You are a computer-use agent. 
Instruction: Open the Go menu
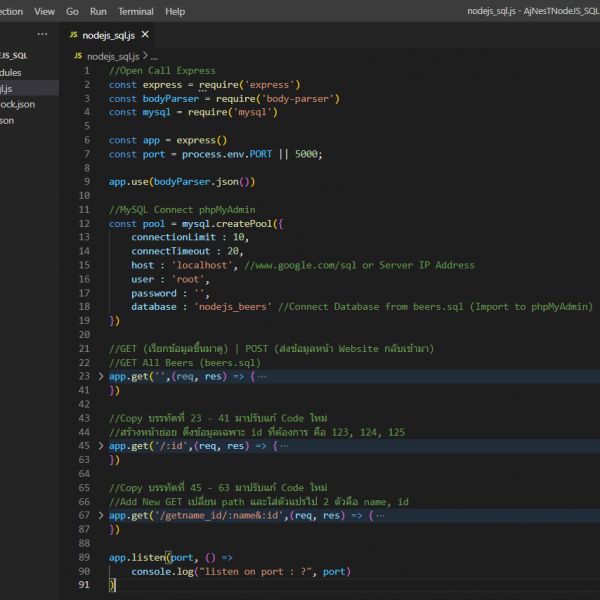coord(72,11)
